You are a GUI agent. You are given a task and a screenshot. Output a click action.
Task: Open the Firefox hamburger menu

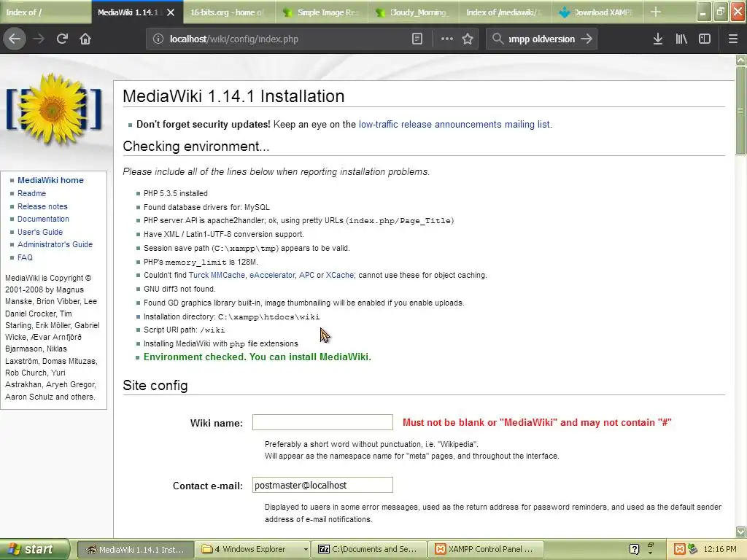pos(733,39)
